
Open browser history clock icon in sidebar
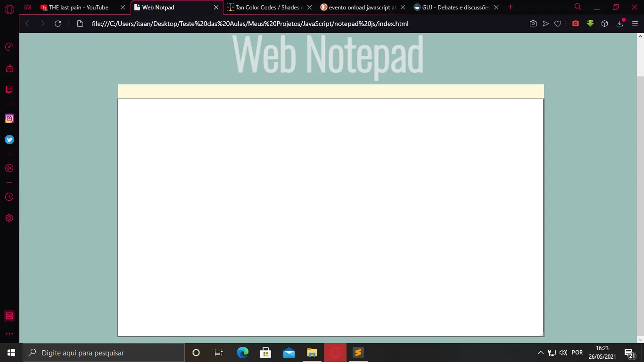(9, 197)
